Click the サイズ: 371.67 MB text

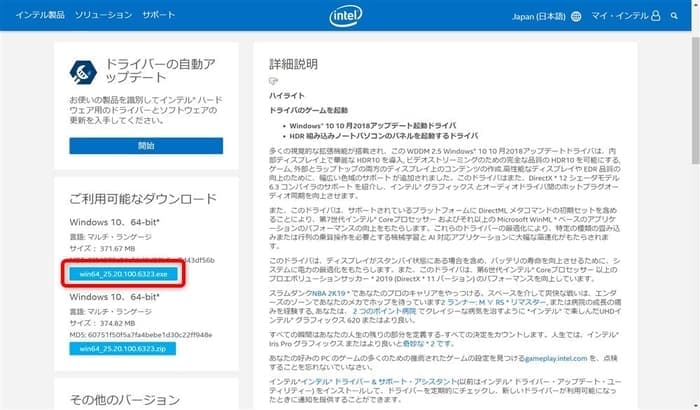click(102, 248)
